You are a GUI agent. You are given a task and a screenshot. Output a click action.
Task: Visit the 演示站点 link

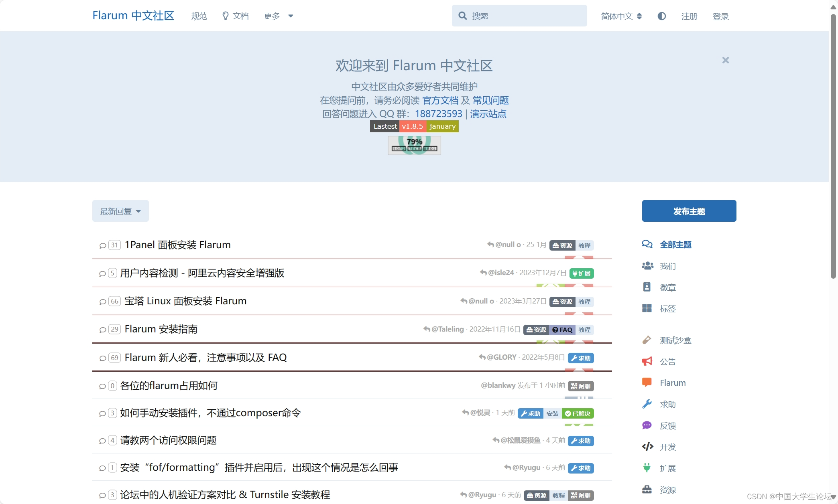coord(488,114)
